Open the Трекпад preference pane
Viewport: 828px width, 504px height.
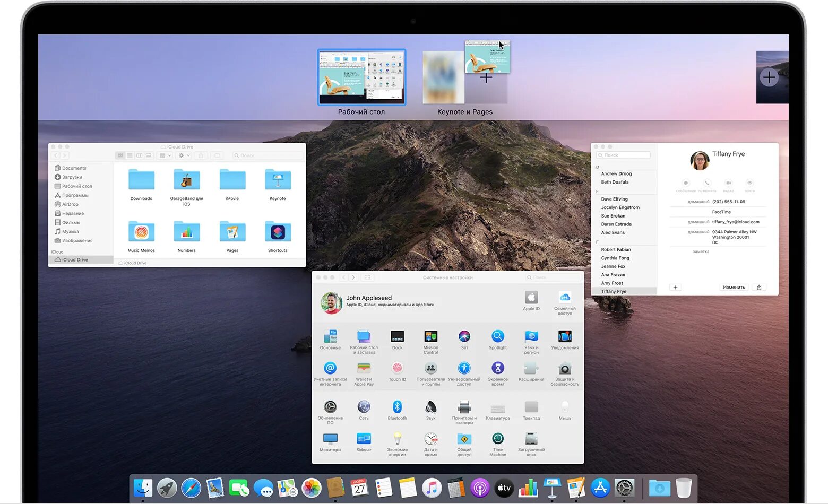531,411
